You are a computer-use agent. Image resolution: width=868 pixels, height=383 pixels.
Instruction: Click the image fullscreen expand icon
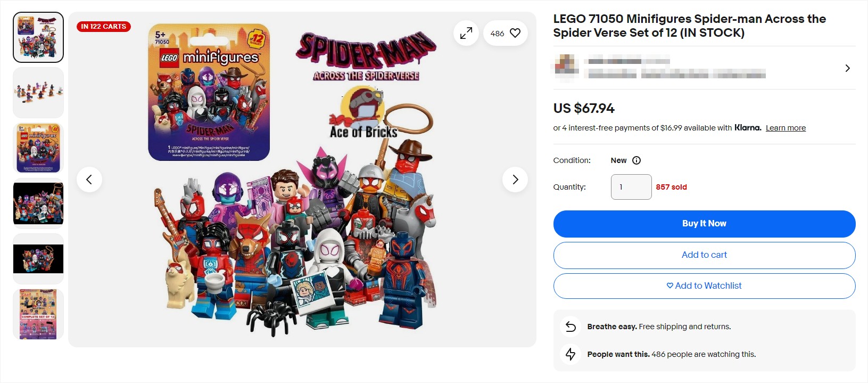[x=466, y=33]
